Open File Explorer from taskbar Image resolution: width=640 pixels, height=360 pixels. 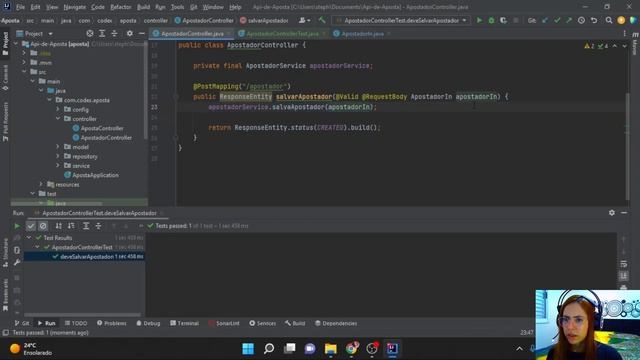coord(331,349)
